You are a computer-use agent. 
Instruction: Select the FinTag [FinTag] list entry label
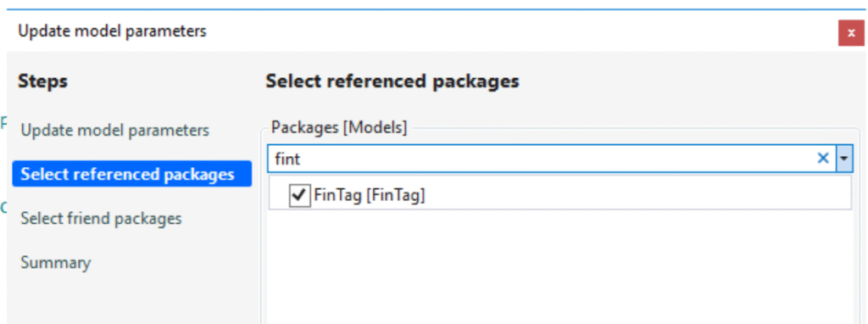[370, 196]
